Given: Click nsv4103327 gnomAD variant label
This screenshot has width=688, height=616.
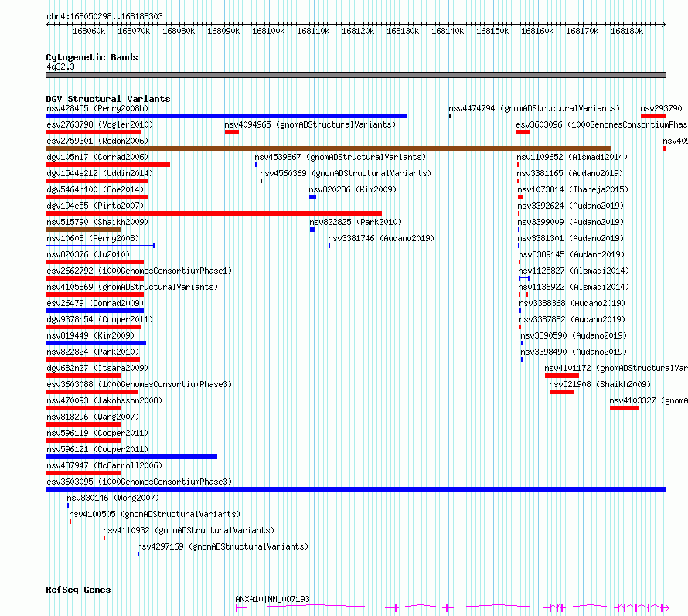Looking at the screenshot, I should (649, 400).
